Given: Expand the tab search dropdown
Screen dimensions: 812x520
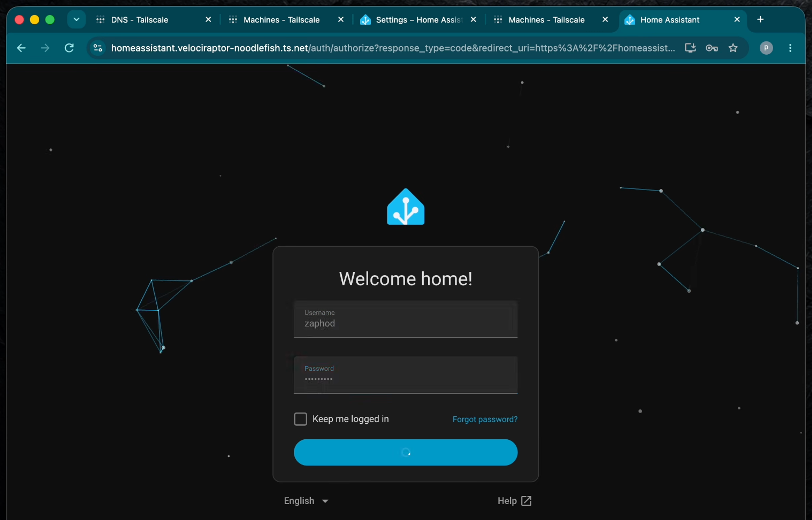Looking at the screenshot, I should [76, 20].
